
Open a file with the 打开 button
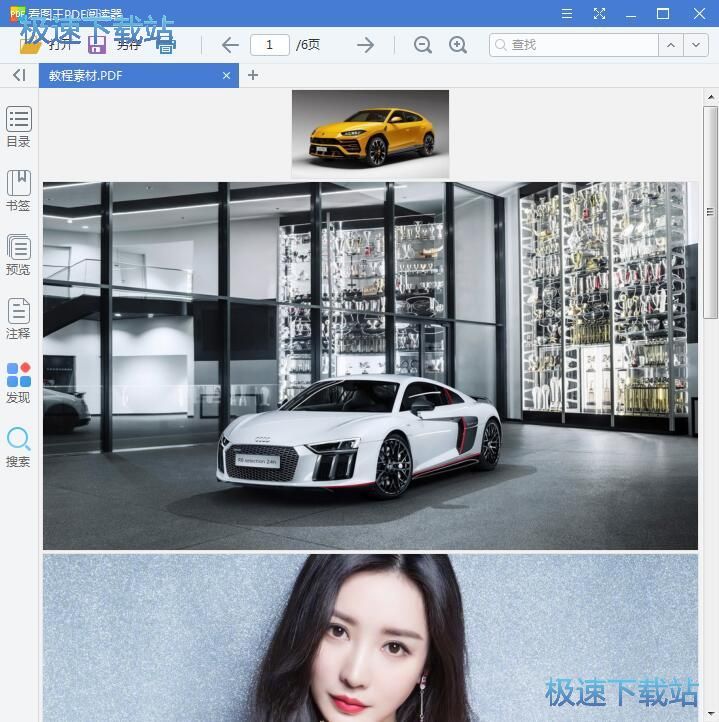point(46,45)
